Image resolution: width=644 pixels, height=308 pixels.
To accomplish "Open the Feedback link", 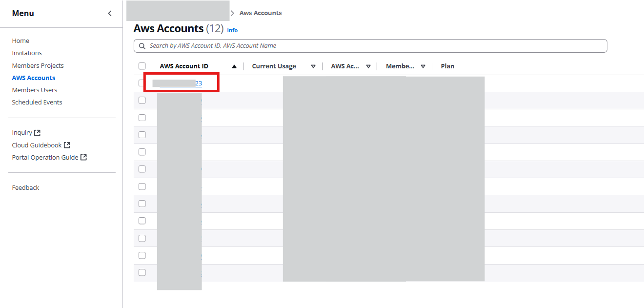I will point(25,187).
